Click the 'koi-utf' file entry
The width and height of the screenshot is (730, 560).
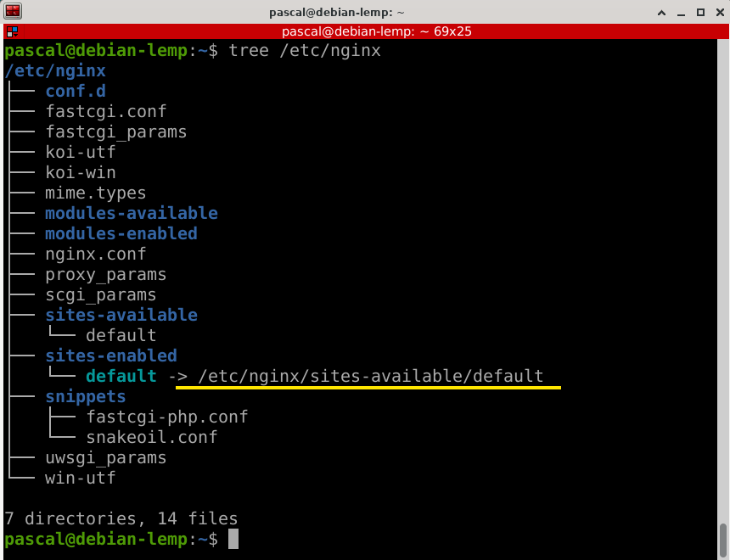point(81,152)
